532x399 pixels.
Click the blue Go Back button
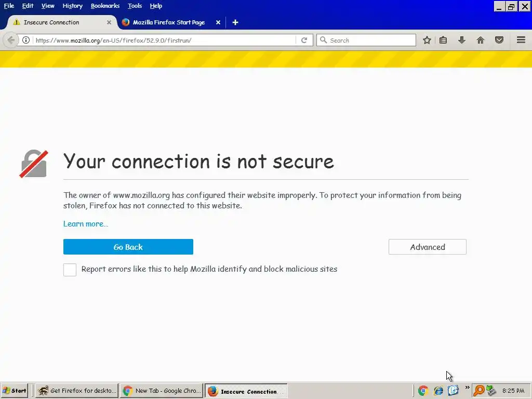pyautogui.click(x=128, y=247)
